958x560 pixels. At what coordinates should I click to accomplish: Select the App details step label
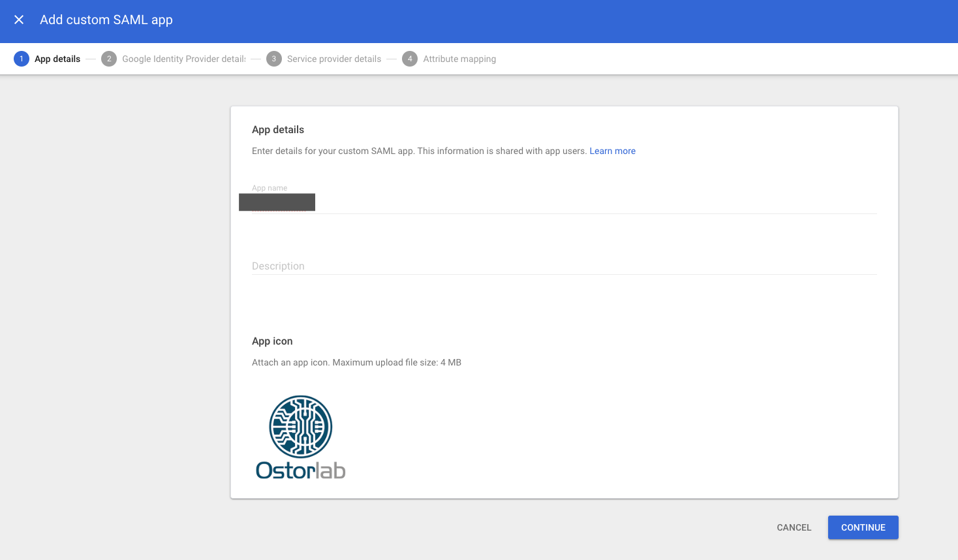[57, 59]
